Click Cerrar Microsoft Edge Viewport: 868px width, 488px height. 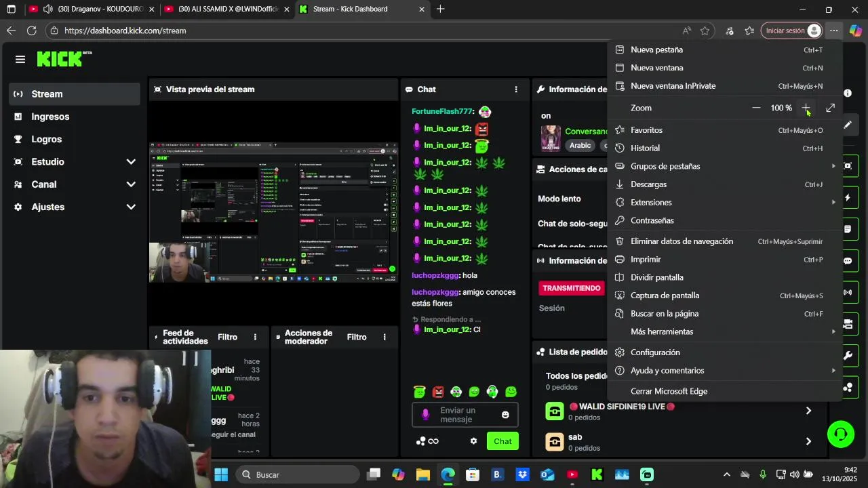pyautogui.click(x=725, y=391)
